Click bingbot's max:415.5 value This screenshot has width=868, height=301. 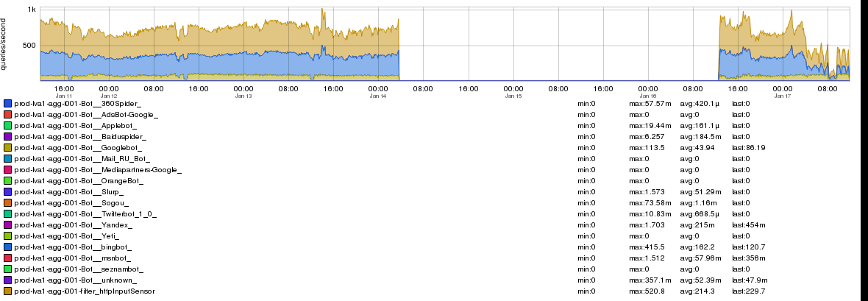point(645,247)
